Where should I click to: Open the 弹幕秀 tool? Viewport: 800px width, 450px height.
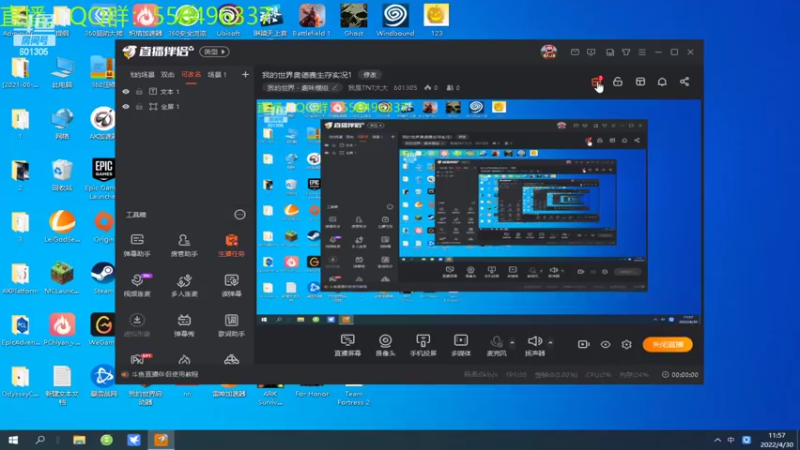coord(184,325)
